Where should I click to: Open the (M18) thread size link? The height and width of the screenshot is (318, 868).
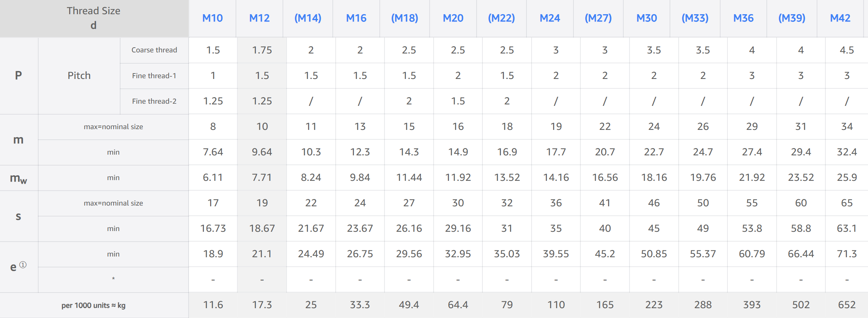pyautogui.click(x=405, y=18)
